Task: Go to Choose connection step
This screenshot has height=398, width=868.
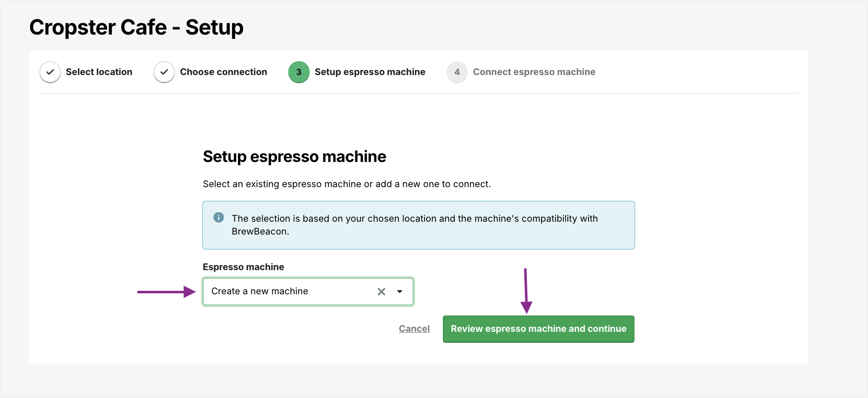Action: (223, 72)
